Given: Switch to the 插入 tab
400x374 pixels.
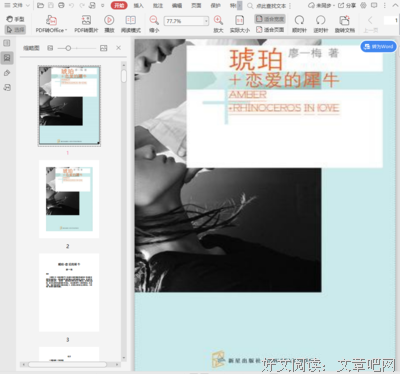Looking at the screenshot, I should [138, 5].
